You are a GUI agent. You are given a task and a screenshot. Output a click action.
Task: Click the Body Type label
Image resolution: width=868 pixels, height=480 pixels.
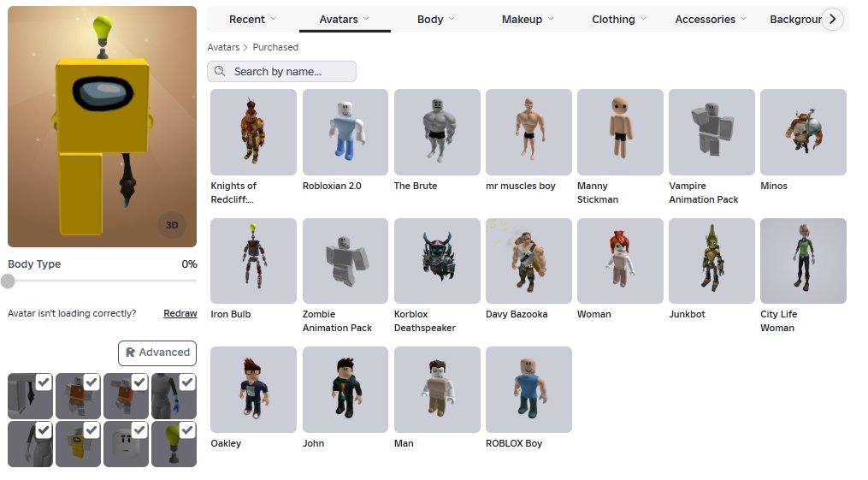[x=34, y=264]
